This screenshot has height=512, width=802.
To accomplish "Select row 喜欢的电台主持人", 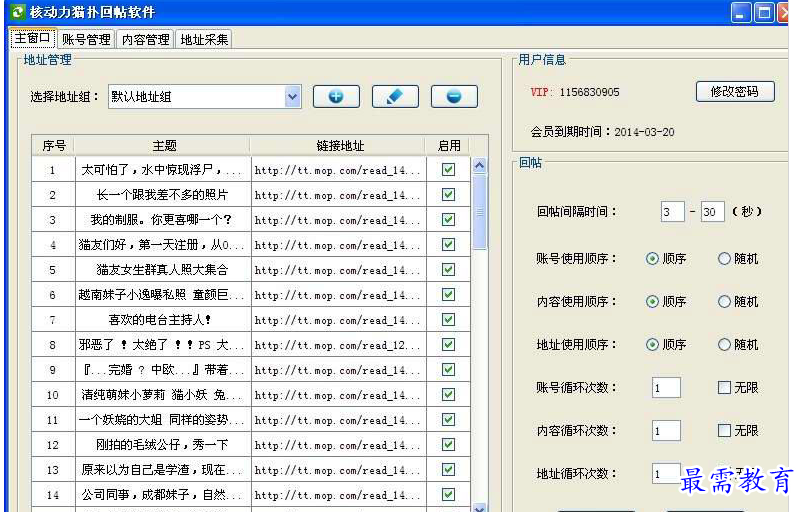I will tap(251, 320).
